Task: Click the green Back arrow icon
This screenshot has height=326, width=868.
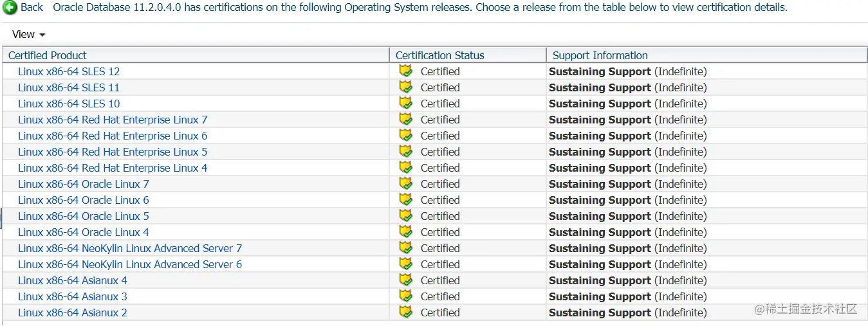Action: pyautogui.click(x=10, y=8)
